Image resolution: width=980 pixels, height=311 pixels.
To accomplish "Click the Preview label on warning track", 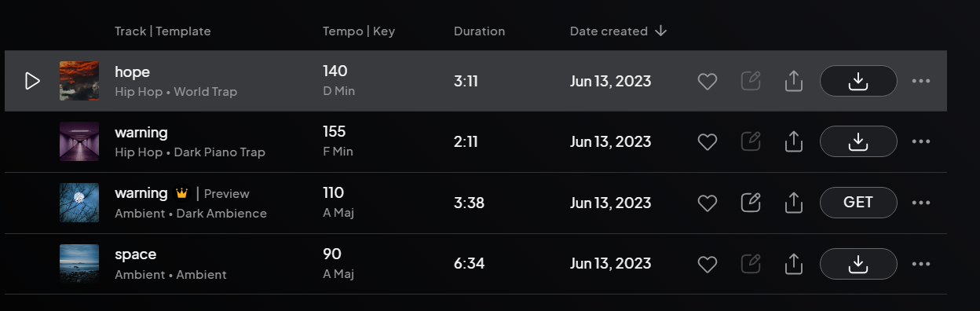I will coord(226,193).
